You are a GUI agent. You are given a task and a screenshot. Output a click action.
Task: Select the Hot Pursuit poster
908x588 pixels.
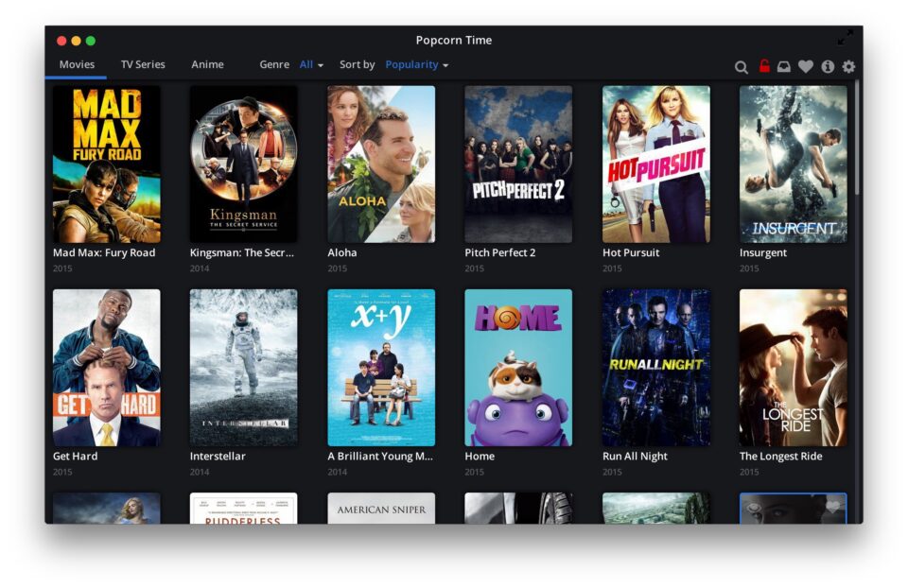click(x=656, y=164)
